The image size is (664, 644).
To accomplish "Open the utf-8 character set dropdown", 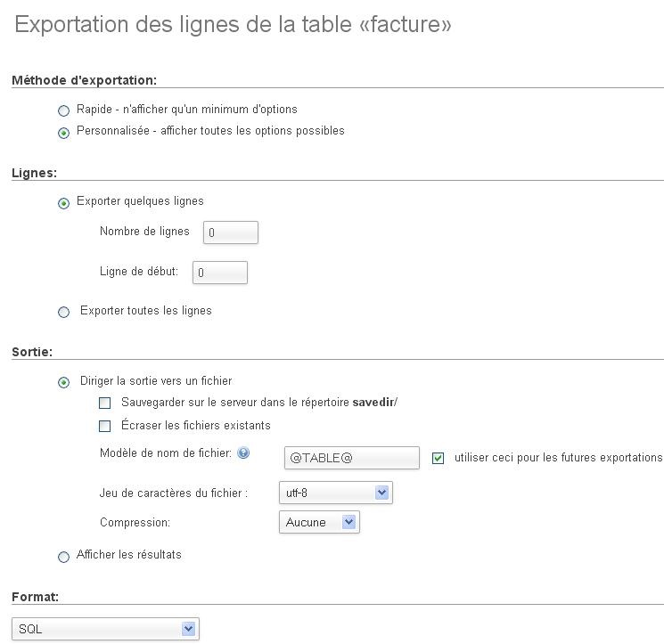I will click(336, 493).
